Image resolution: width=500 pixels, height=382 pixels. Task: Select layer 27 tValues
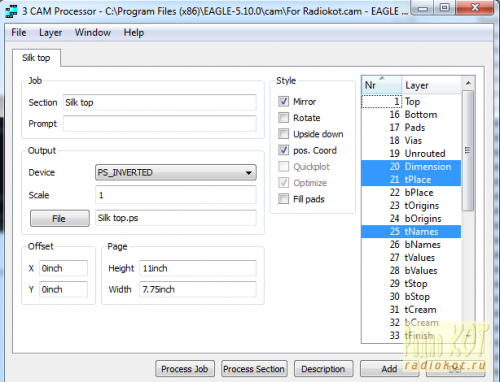point(411,257)
